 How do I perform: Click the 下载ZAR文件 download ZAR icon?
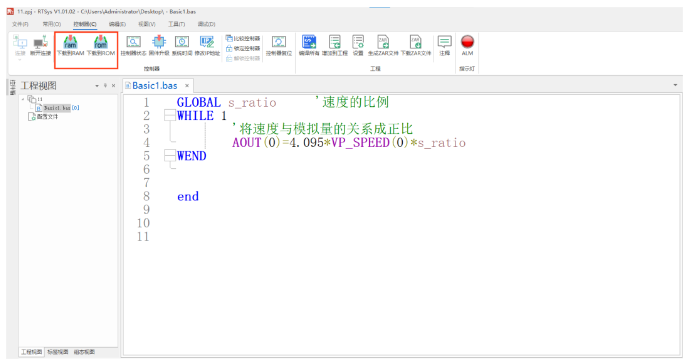pyautogui.click(x=416, y=46)
